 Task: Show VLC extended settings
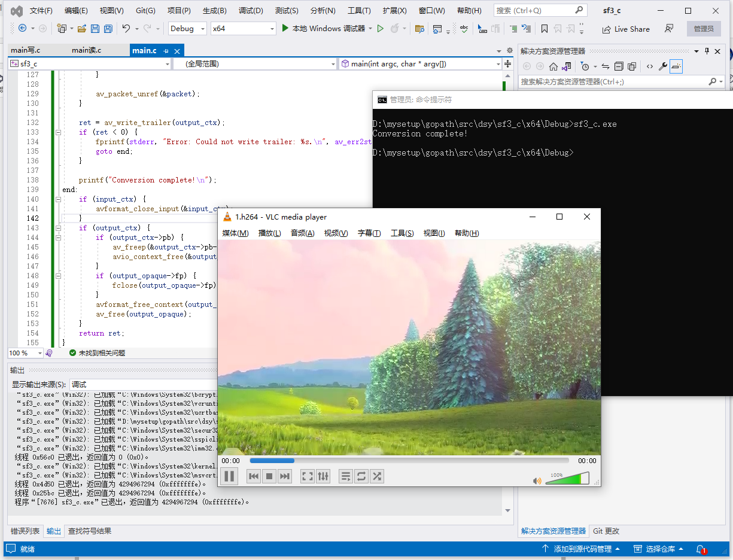(323, 476)
